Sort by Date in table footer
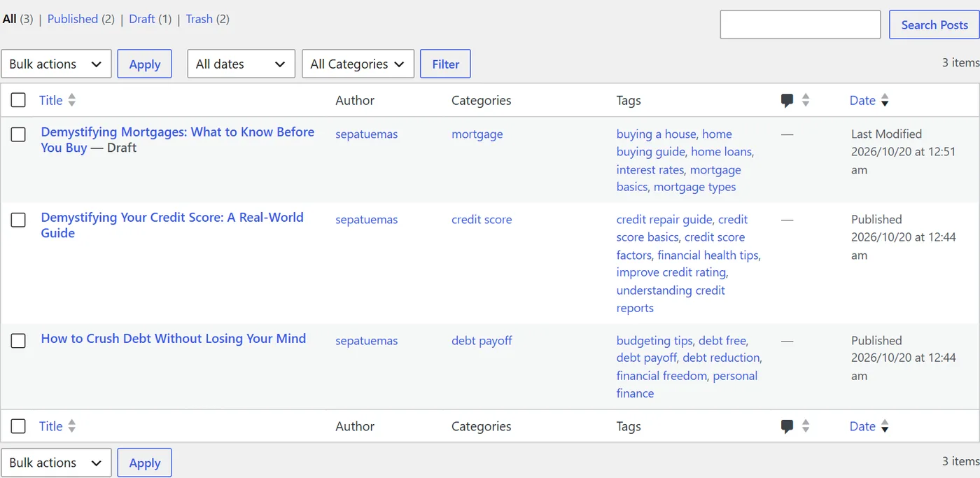 point(862,426)
